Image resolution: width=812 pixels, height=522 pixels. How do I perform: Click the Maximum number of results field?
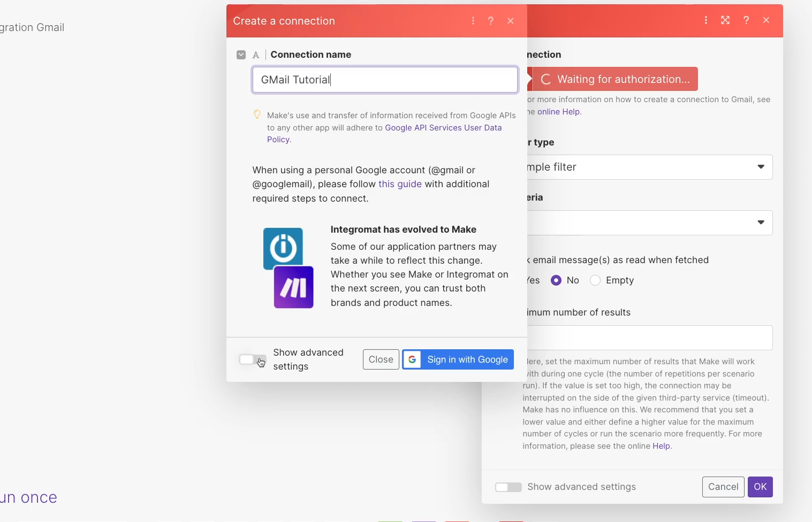click(x=649, y=337)
